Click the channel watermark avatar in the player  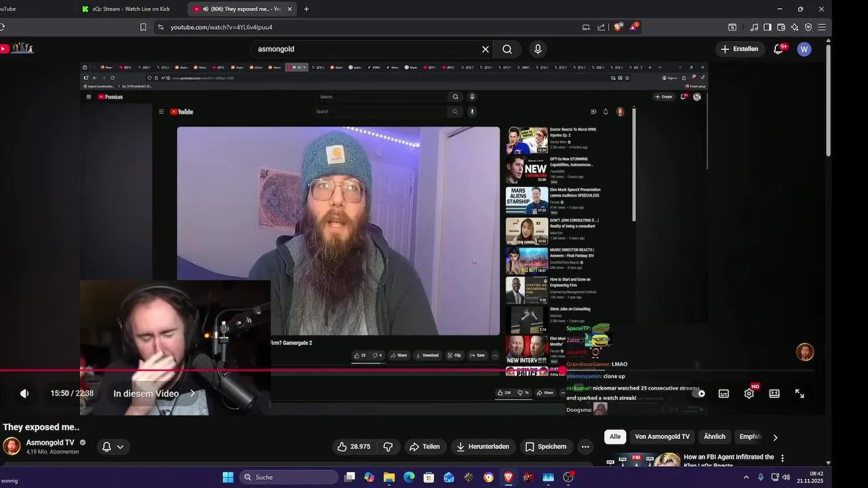[805, 352]
